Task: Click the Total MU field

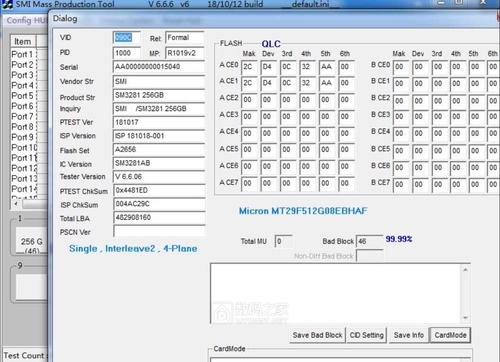Action: (284, 241)
